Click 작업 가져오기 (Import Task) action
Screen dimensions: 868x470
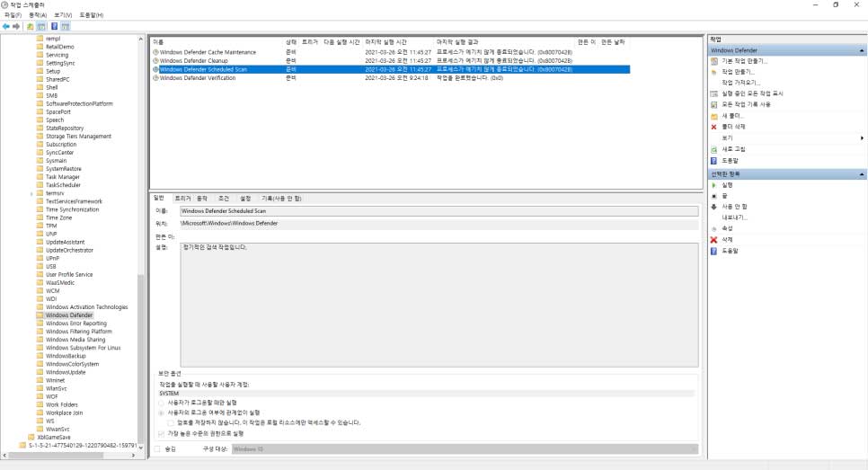740,83
